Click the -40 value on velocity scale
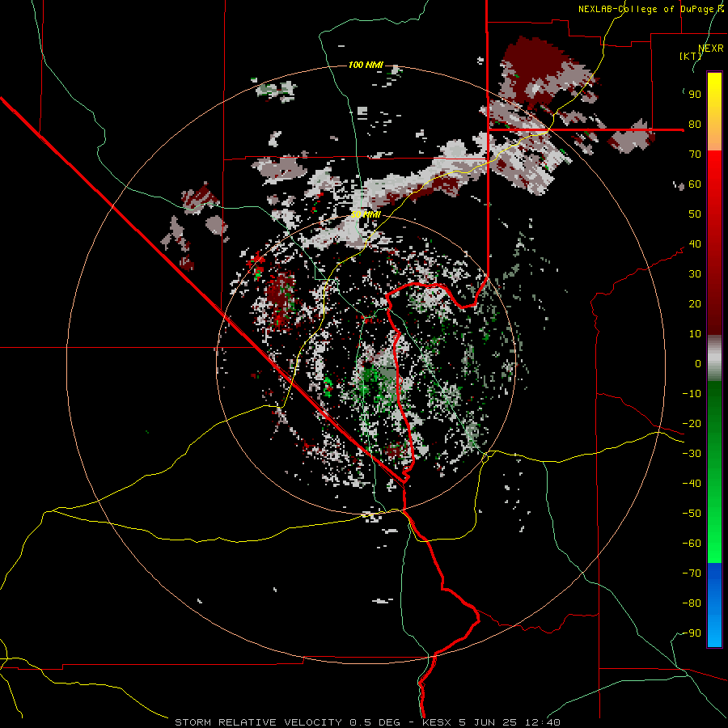Image resolution: width=728 pixels, height=728 pixels. [692, 484]
